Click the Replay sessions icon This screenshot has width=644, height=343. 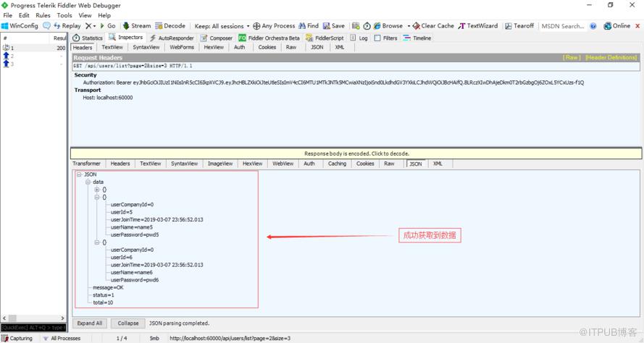point(57,26)
